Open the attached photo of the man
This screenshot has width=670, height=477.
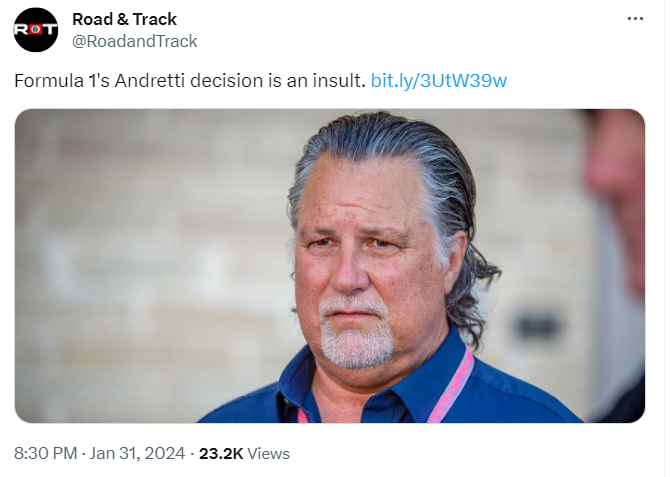click(x=329, y=266)
